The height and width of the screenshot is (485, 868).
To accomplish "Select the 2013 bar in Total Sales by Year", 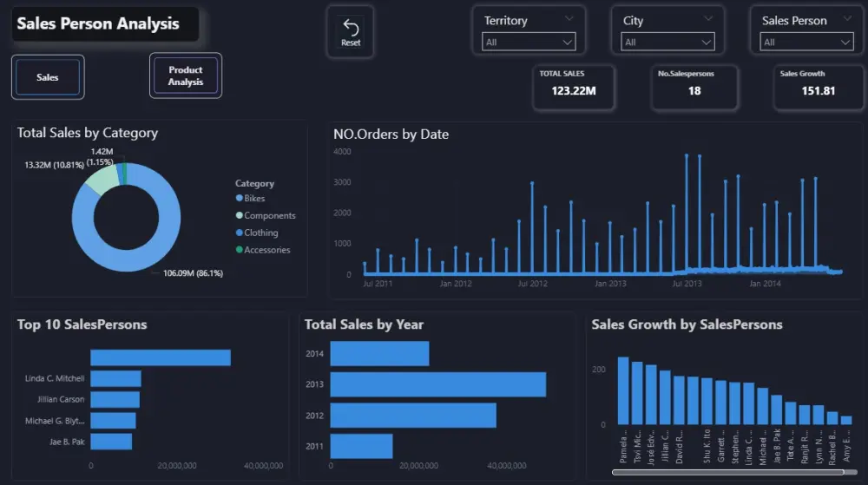I will coord(437,384).
